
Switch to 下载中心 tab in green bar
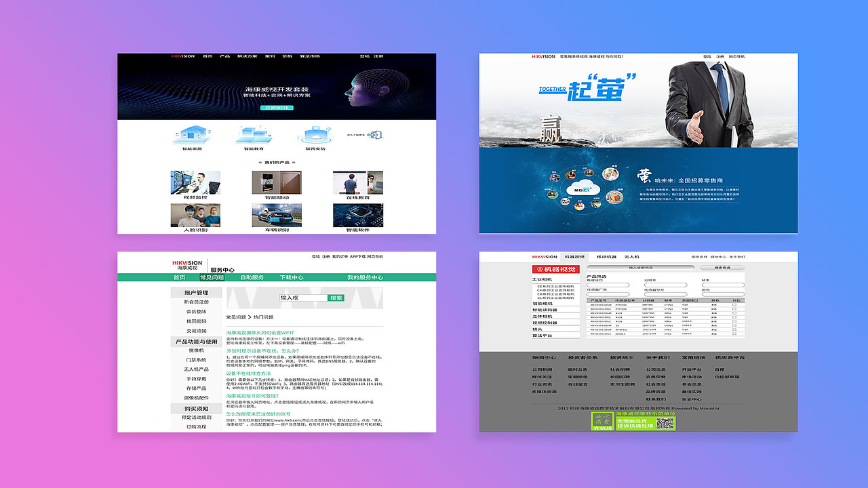point(292,277)
